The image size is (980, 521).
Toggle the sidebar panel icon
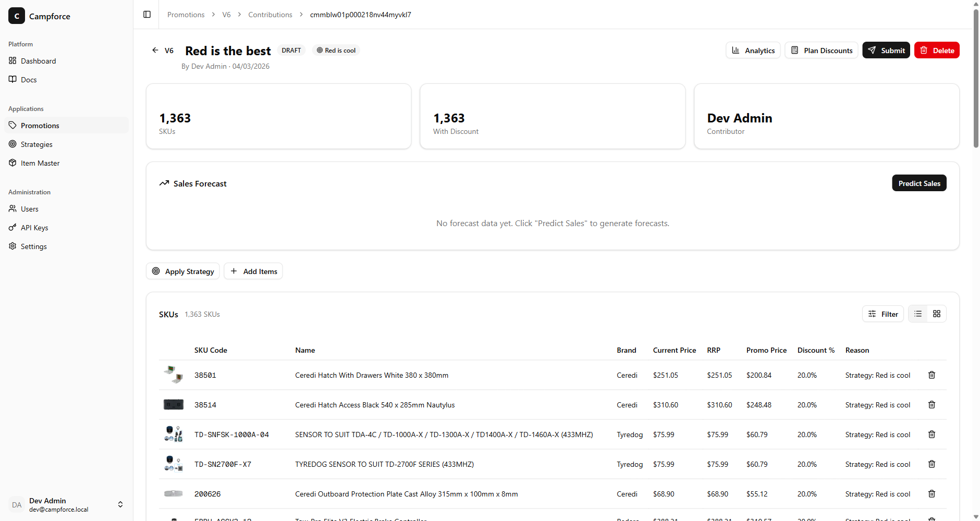[x=147, y=15]
